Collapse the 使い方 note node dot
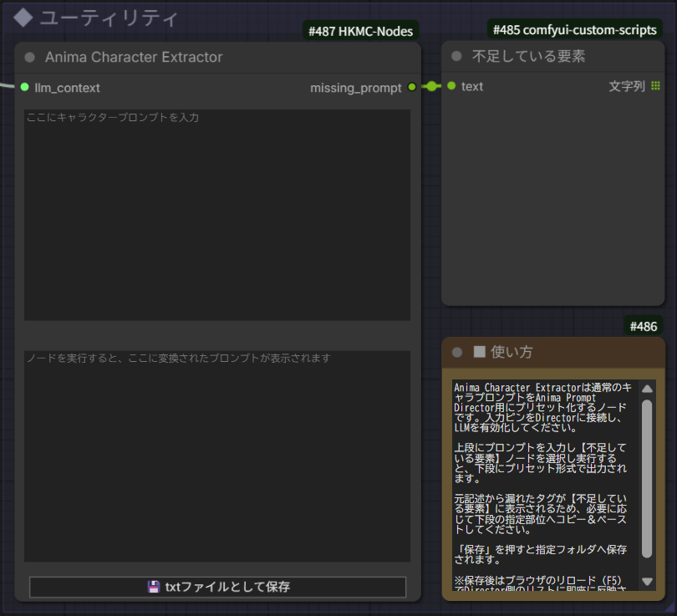This screenshot has height=616, width=677. [457, 352]
